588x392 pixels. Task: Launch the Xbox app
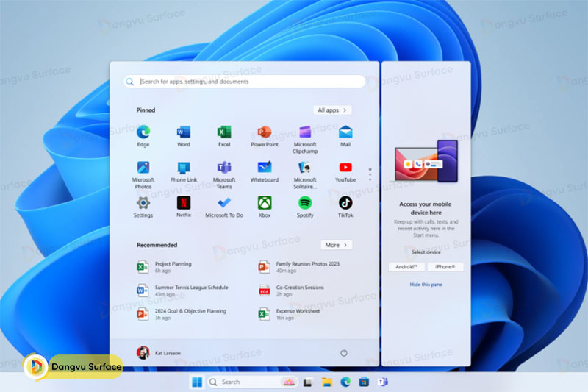tap(265, 207)
